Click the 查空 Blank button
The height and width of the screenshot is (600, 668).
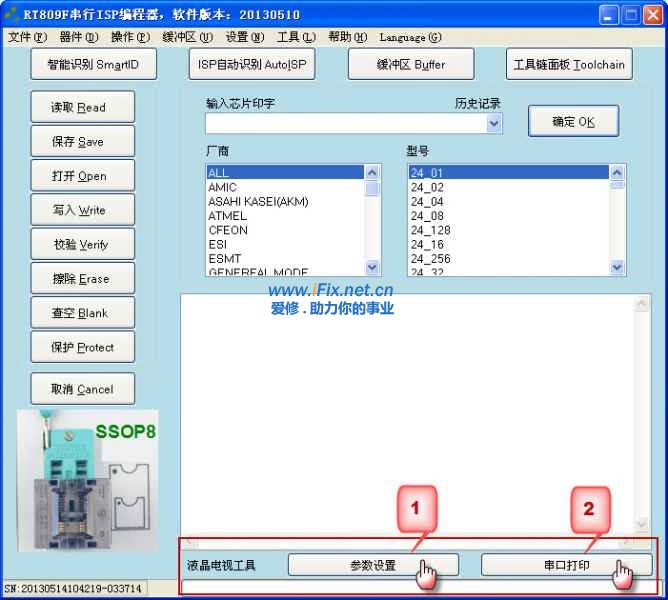[x=83, y=313]
